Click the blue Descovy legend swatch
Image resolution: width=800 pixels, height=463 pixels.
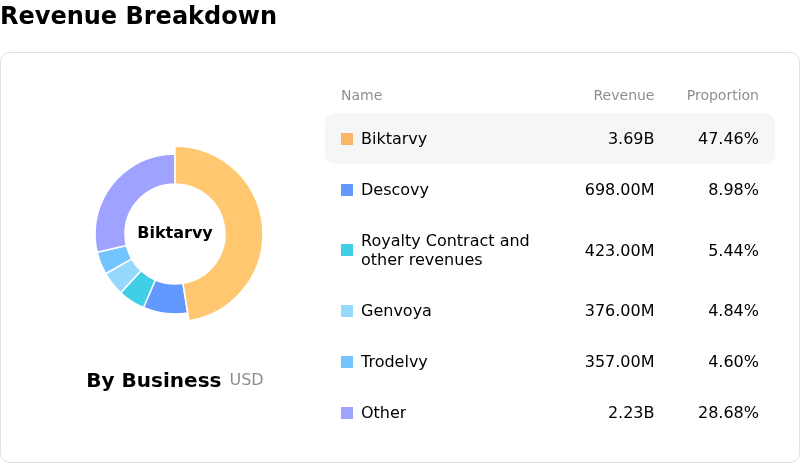click(x=347, y=190)
